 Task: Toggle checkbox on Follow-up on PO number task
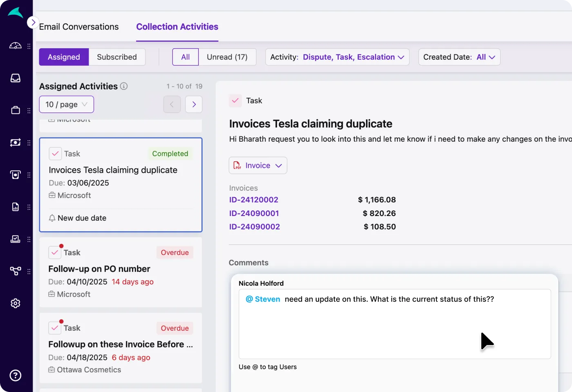click(55, 253)
